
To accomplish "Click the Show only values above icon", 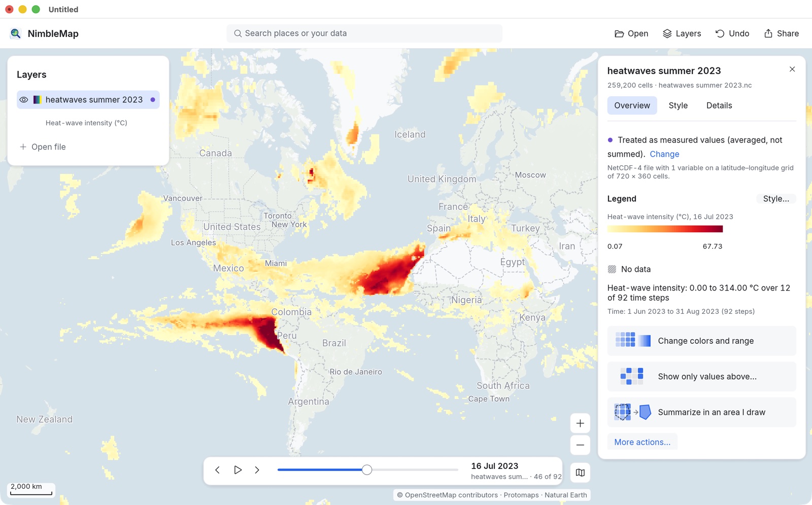I will (x=632, y=376).
